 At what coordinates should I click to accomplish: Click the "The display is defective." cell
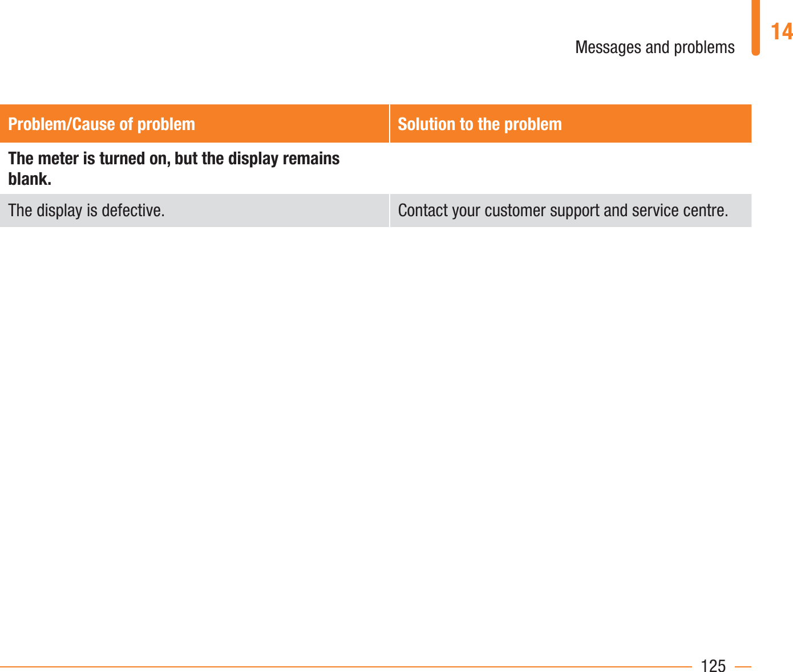point(86,210)
